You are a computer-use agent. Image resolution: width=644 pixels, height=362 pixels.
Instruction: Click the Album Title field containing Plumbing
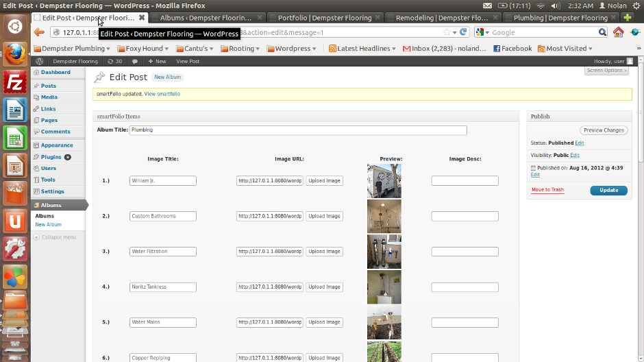(298, 130)
